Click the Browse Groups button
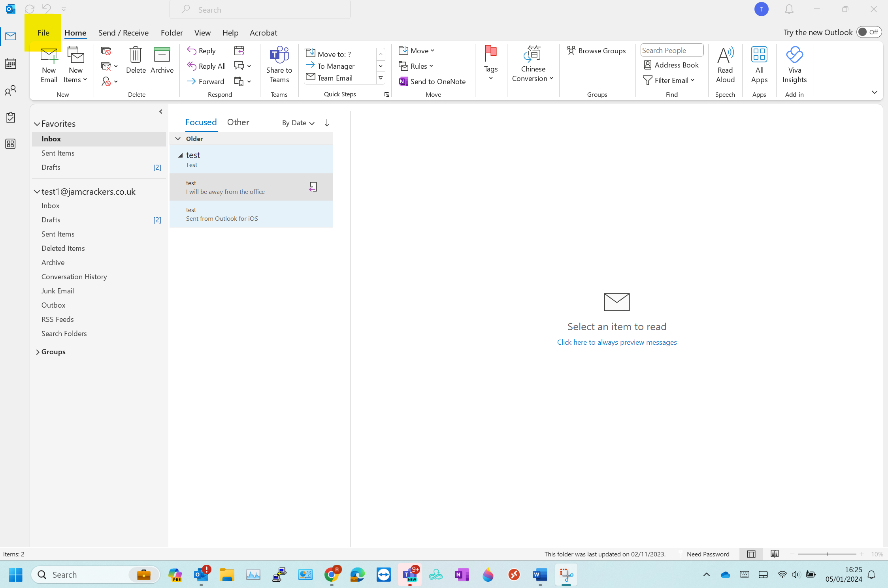The image size is (888, 588). [596, 51]
